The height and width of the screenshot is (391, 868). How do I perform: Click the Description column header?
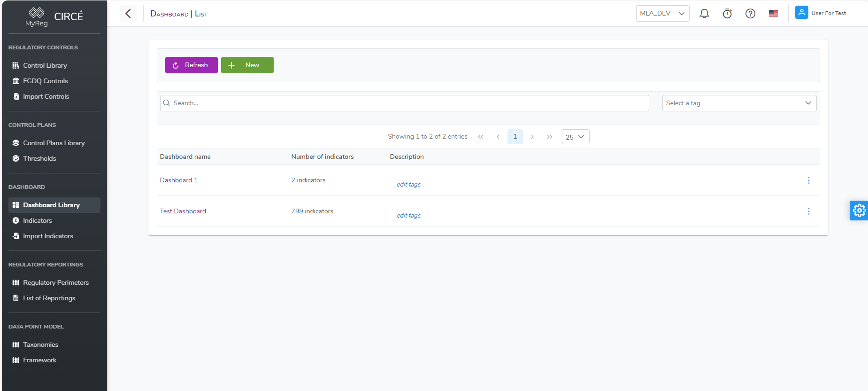click(x=407, y=156)
